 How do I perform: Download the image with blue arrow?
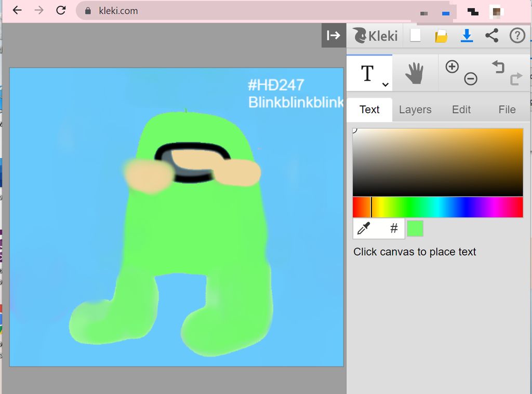tap(467, 35)
